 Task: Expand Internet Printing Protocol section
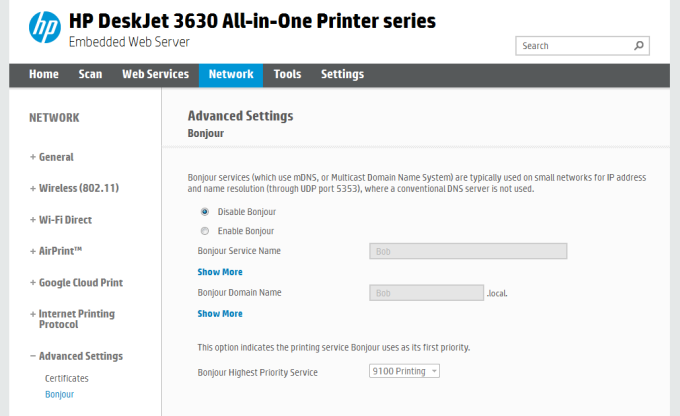(x=76, y=320)
